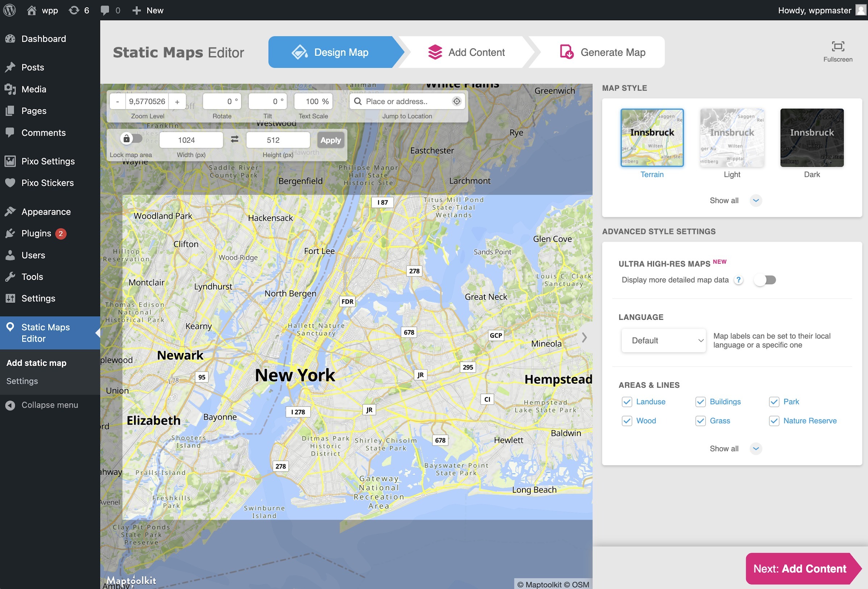Click the swap width and height arrows

(x=235, y=139)
